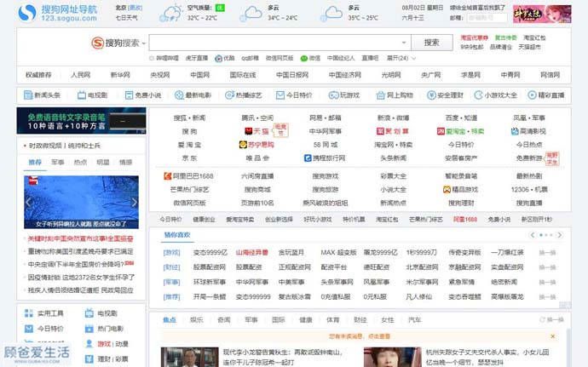Viewport: 588px width, 367px height.
Task: Switch to the 焦点 tab
Action: (170, 320)
